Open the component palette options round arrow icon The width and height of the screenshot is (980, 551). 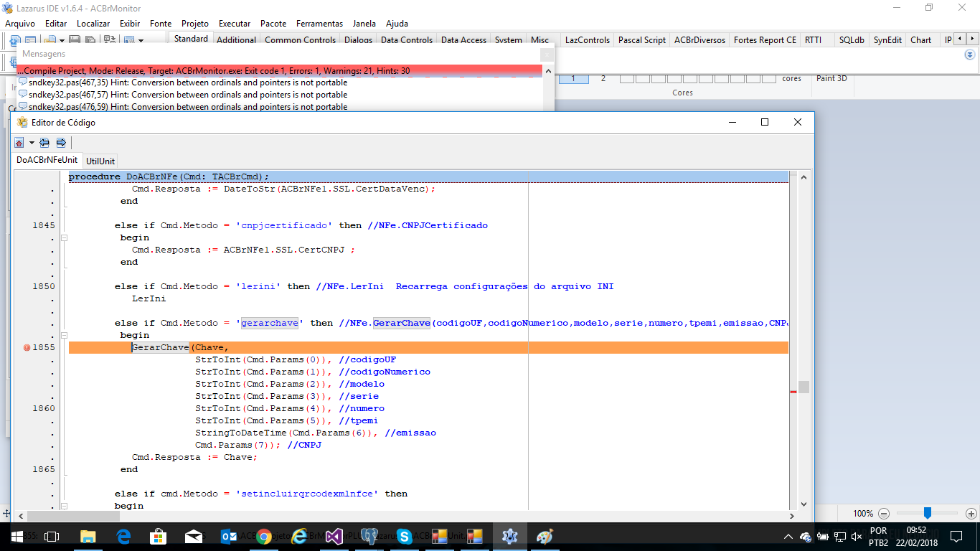(x=970, y=55)
